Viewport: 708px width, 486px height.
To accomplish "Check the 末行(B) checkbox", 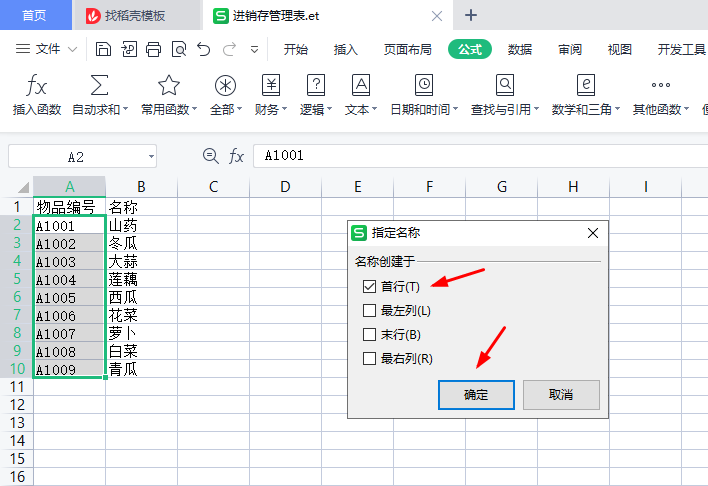I will click(x=369, y=334).
